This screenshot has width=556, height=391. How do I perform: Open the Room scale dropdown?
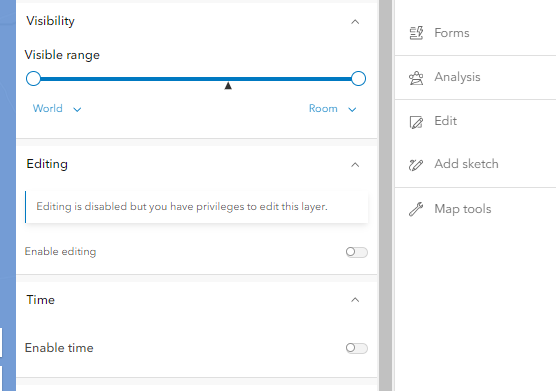pyautogui.click(x=333, y=108)
